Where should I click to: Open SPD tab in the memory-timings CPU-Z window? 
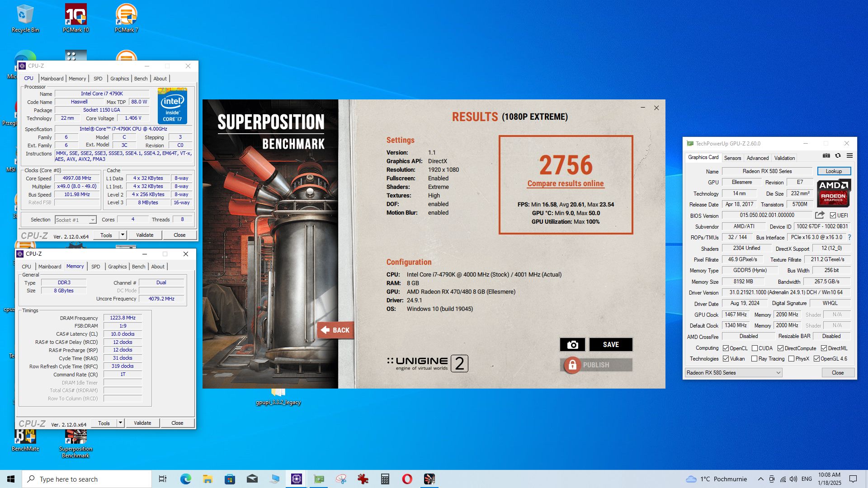pos(95,267)
